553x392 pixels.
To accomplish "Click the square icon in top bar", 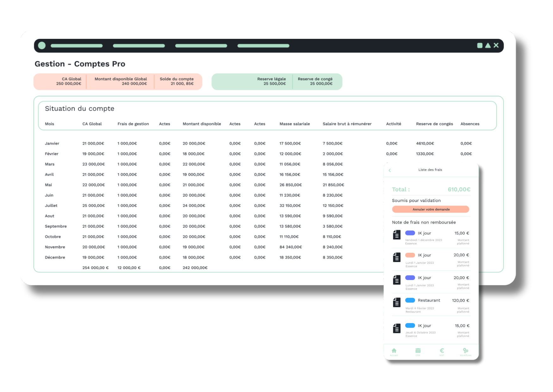I will (480, 46).
